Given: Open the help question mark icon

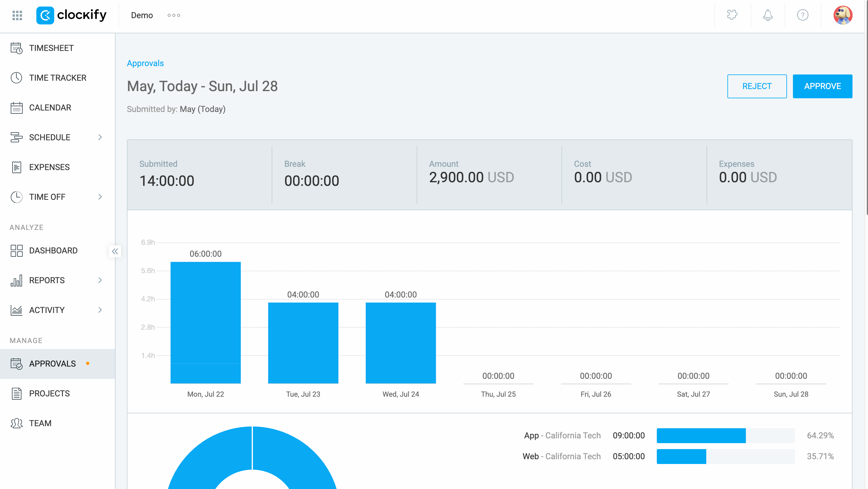Looking at the screenshot, I should coord(803,15).
